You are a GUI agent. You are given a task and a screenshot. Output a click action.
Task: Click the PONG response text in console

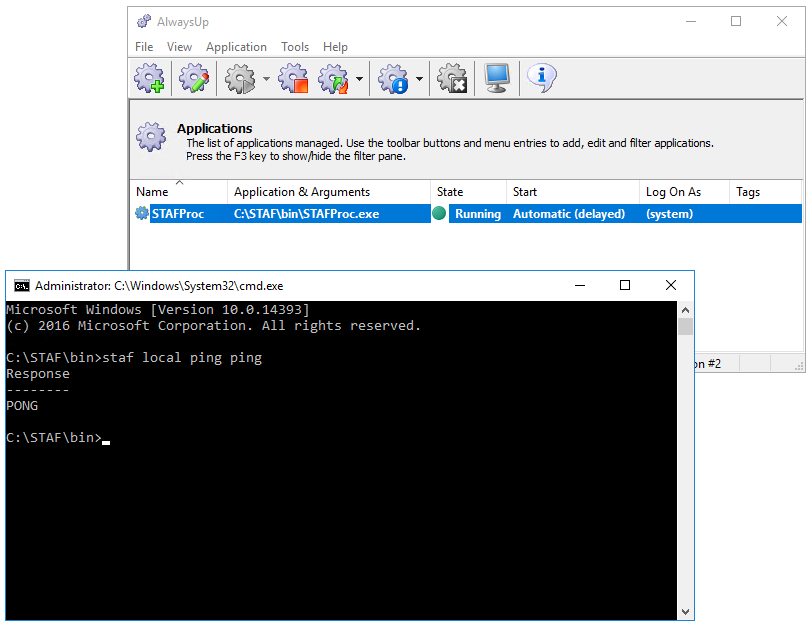pyautogui.click(x=22, y=406)
